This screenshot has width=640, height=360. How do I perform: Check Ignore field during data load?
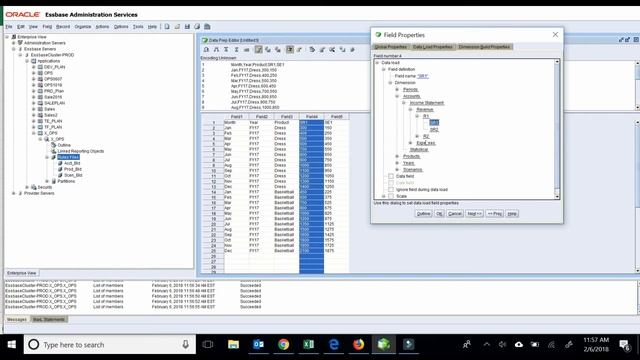tap(391, 189)
